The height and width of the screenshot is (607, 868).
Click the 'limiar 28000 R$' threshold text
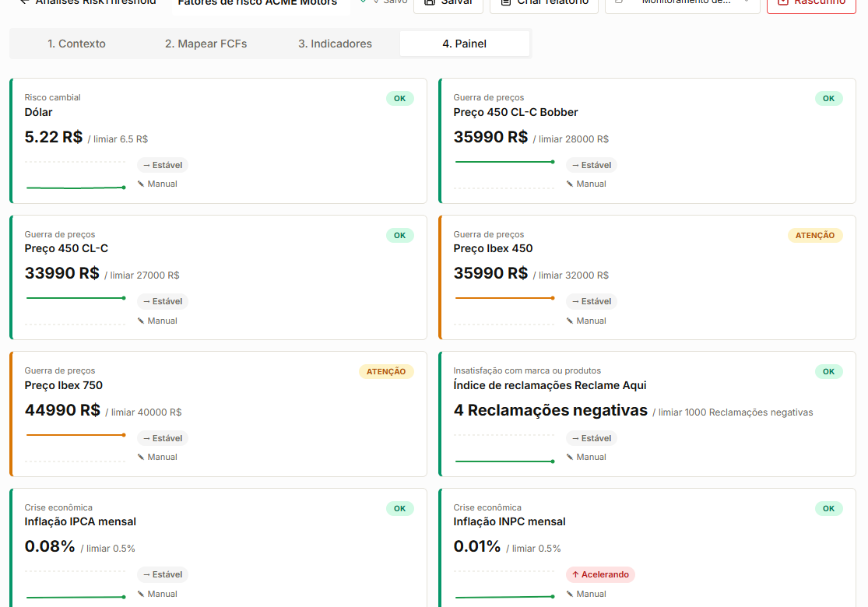point(574,139)
